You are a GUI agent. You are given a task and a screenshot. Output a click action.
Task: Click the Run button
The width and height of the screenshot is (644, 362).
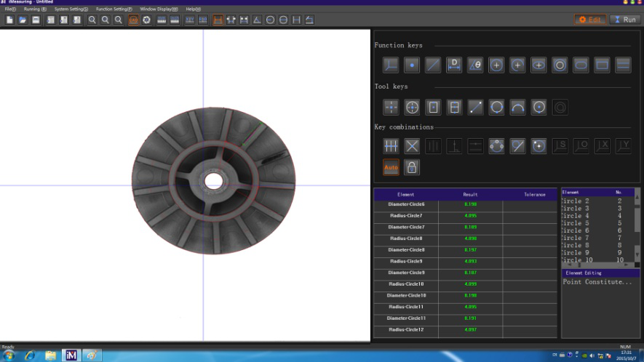pos(625,20)
